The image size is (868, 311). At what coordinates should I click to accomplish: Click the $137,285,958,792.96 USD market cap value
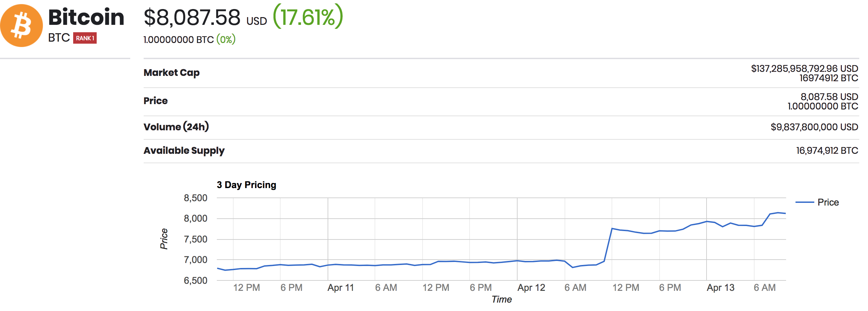point(804,69)
